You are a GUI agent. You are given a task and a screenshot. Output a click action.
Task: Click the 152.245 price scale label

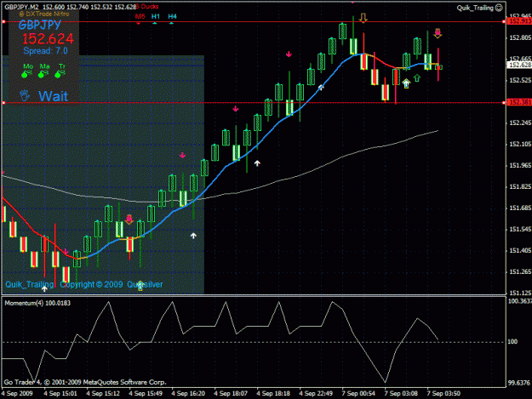pyautogui.click(x=520, y=123)
